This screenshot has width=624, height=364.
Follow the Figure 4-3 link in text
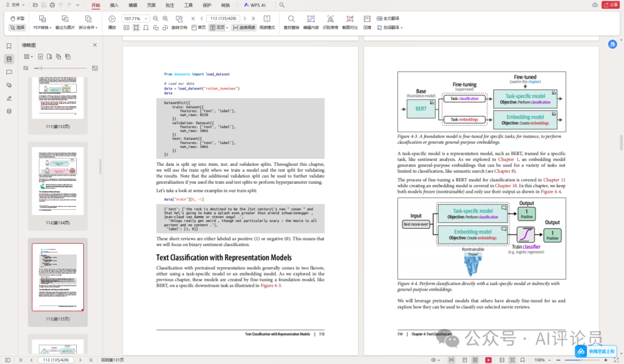[270, 285]
